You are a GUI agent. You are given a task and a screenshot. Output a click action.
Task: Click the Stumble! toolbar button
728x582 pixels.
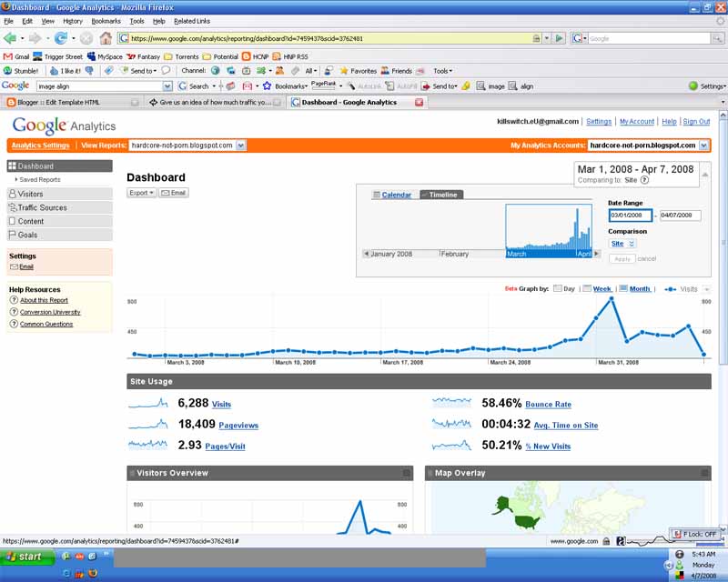click(x=21, y=71)
